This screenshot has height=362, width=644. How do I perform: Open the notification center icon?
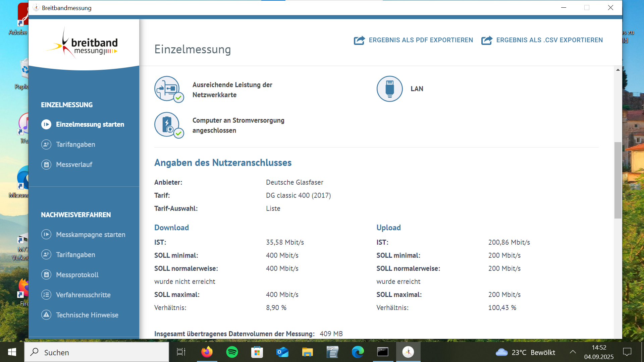[627, 352]
